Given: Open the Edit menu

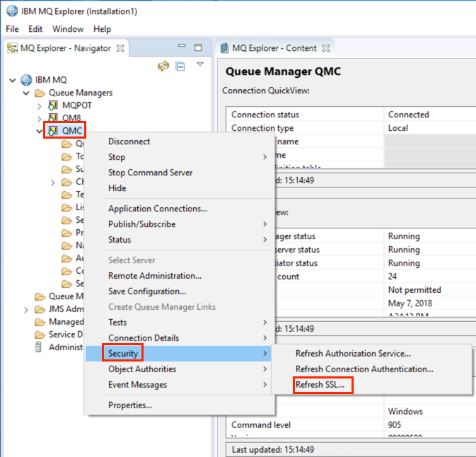Looking at the screenshot, I should [x=35, y=29].
